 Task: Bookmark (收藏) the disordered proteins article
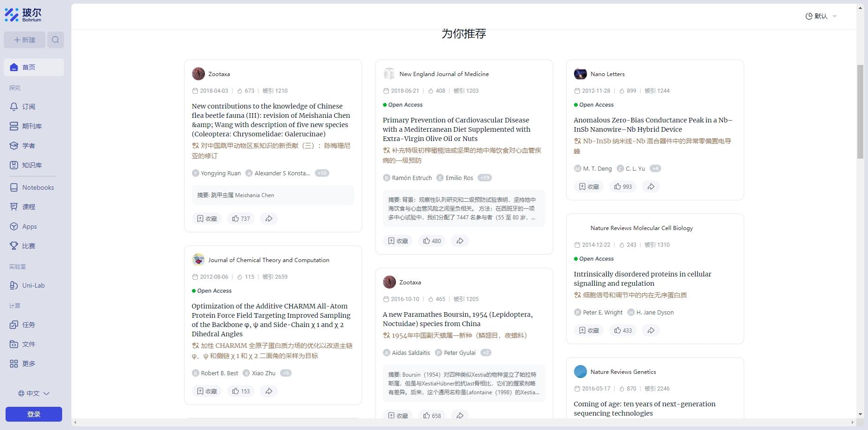click(589, 330)
